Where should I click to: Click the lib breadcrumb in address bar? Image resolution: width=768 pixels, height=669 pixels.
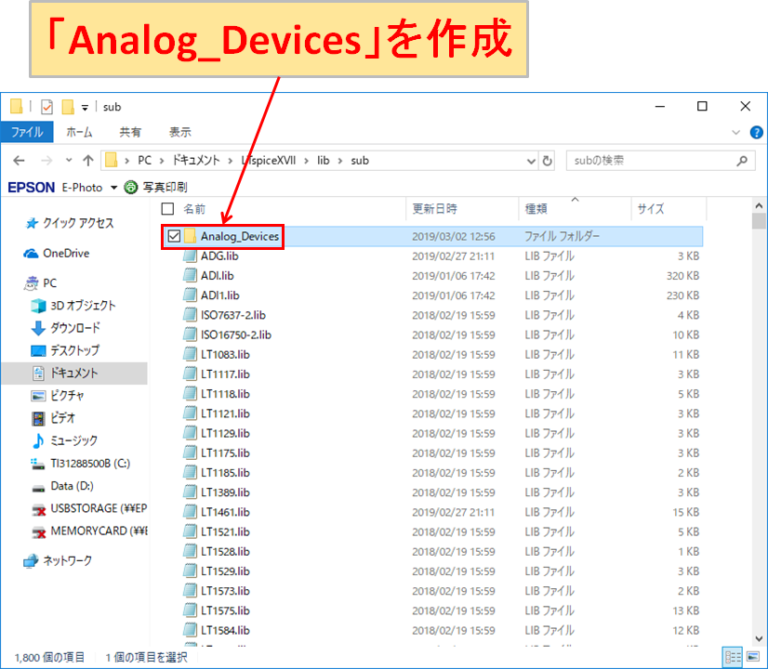(322, 160)
